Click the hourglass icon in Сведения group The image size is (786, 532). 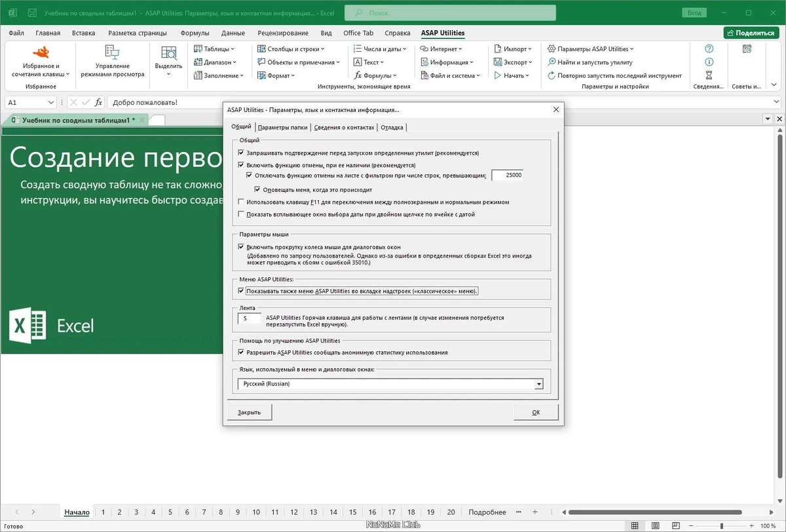(x=709, y=75)
